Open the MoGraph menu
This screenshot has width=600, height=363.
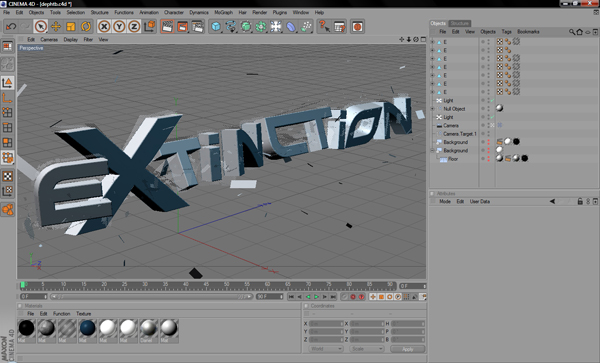coord(223,12)
